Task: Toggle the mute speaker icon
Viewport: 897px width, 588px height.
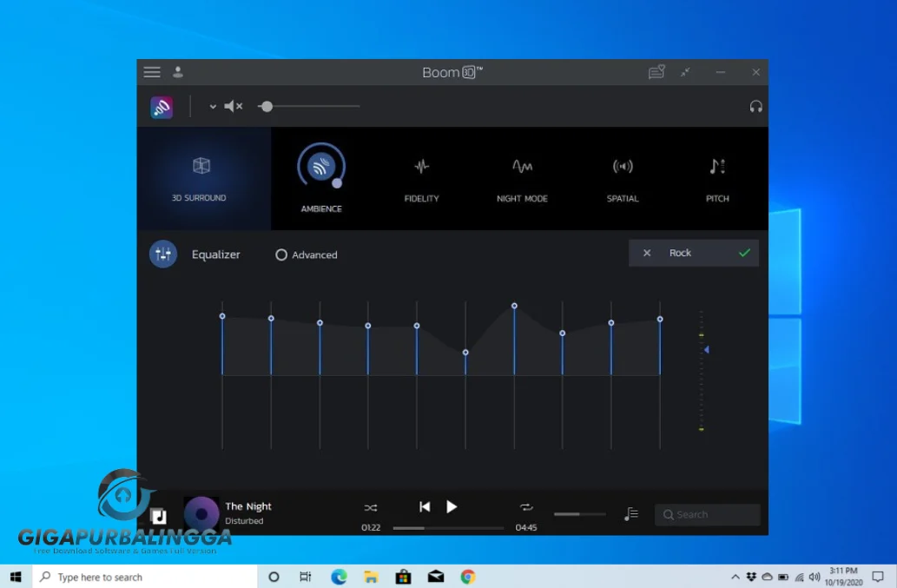Action: click(233, 107)
